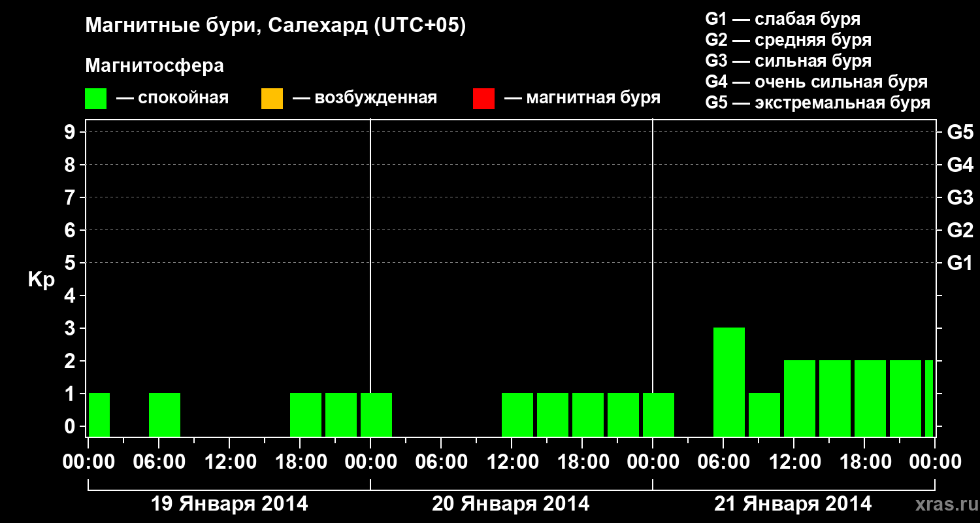Click the '06:00' time label under 21 January
The width and height of the screenshot is (980, 523).
[723, 462]
